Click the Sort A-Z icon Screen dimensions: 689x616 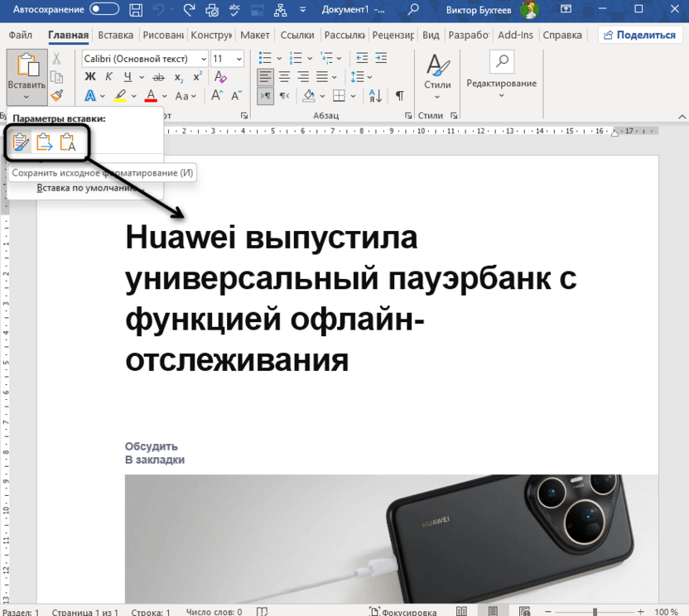coord(375,96)
